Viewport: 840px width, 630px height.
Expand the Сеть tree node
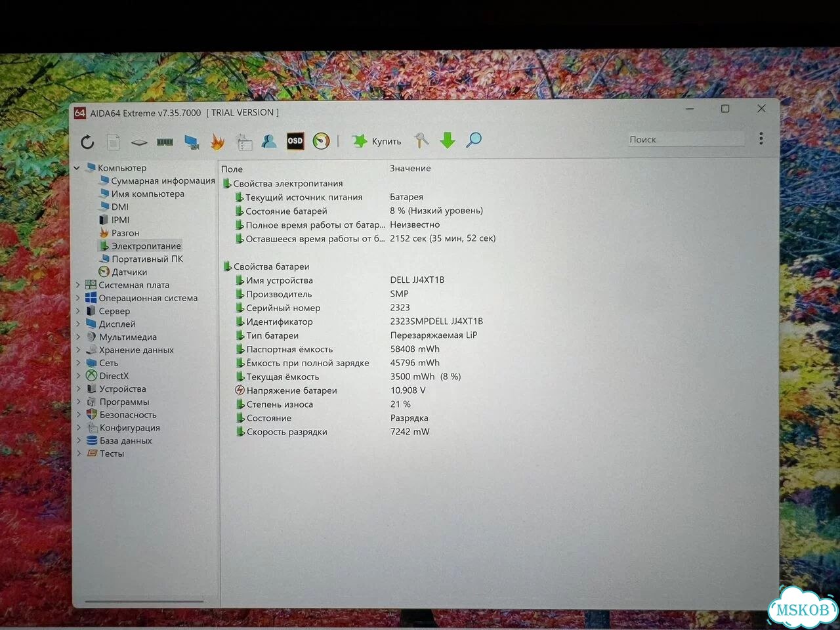coord(78,363)
